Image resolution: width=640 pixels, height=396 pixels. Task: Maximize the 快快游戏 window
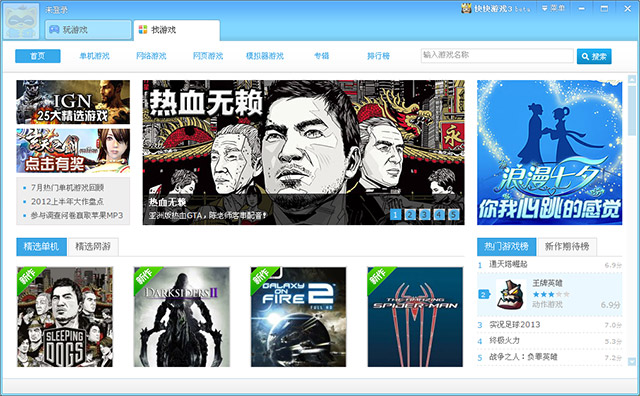click(604, 8)
